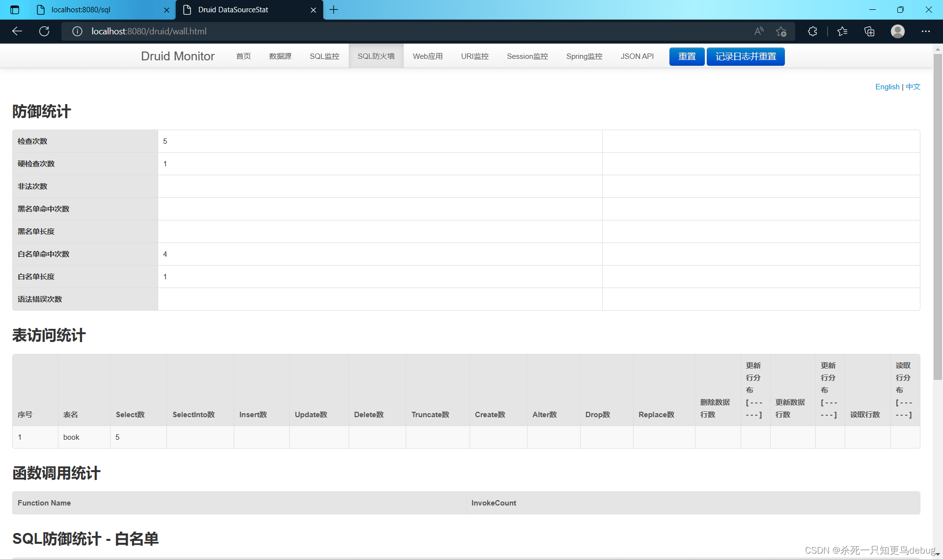
Task: Click the user profile avatar icon
Action: coord(898,31)
